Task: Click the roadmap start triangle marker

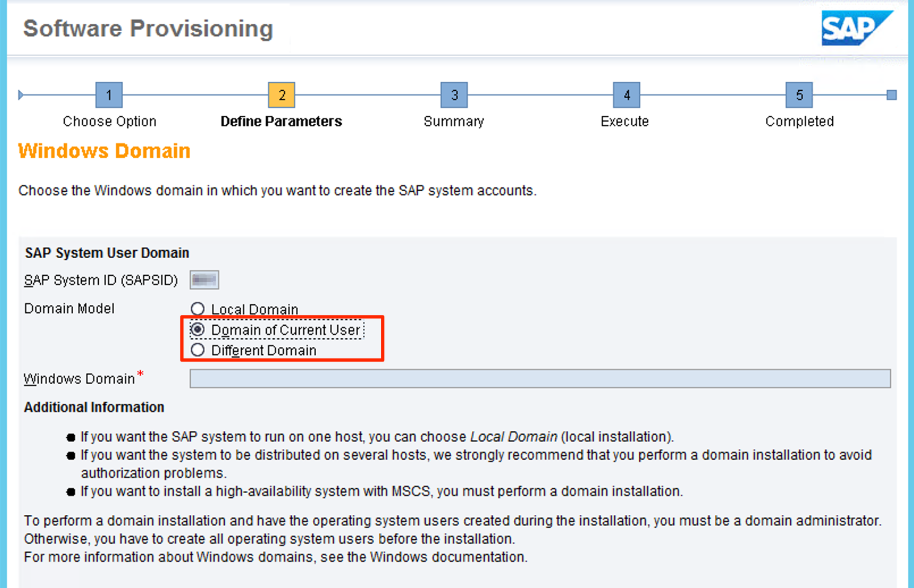Action: tap(21, 95)
